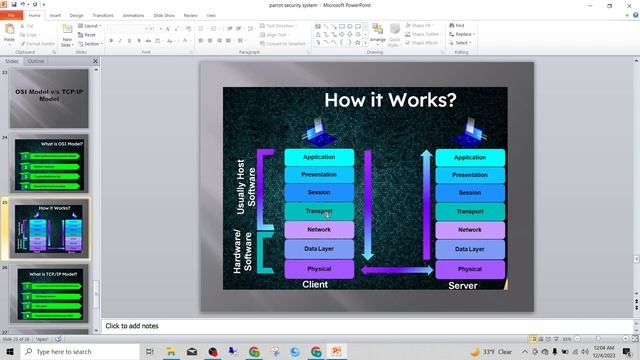
Task: Select the text box shape in gallery
Action: 318,26
